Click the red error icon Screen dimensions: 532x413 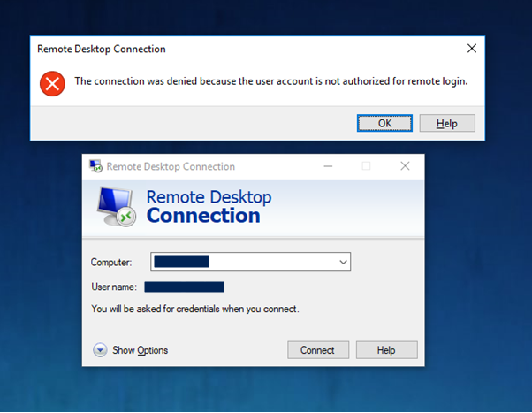52,84
